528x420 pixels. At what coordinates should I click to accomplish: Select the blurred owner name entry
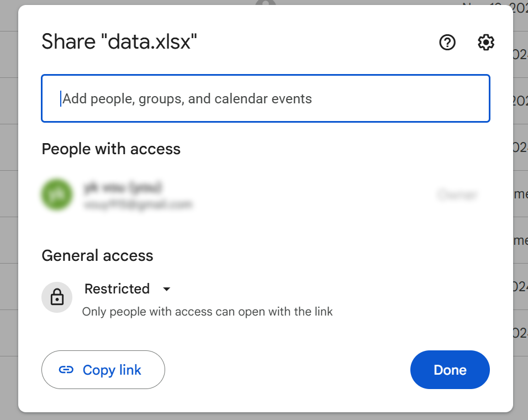pyautogui.click(x=123, y=187)
